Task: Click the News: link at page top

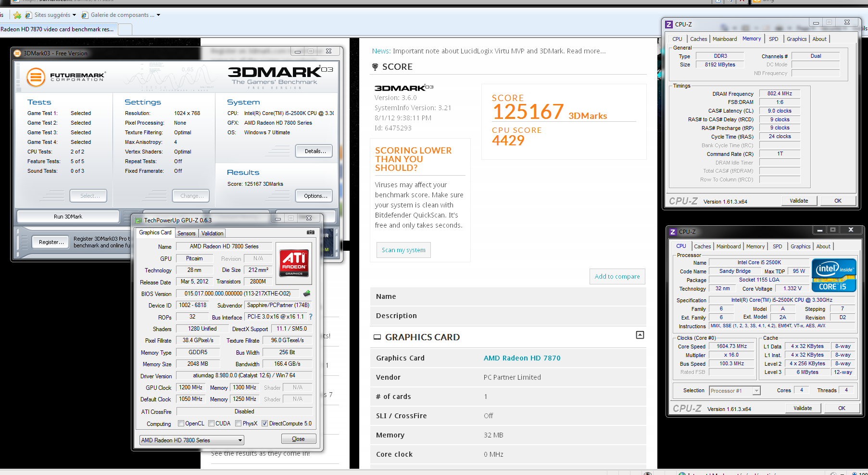Action: pyautogui.click(x=381, y=51)
